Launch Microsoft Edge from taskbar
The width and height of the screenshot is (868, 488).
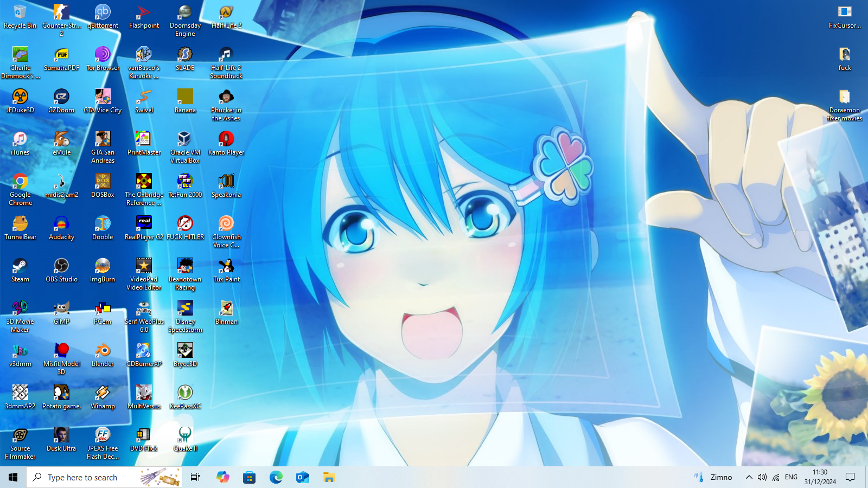[276, 477]
